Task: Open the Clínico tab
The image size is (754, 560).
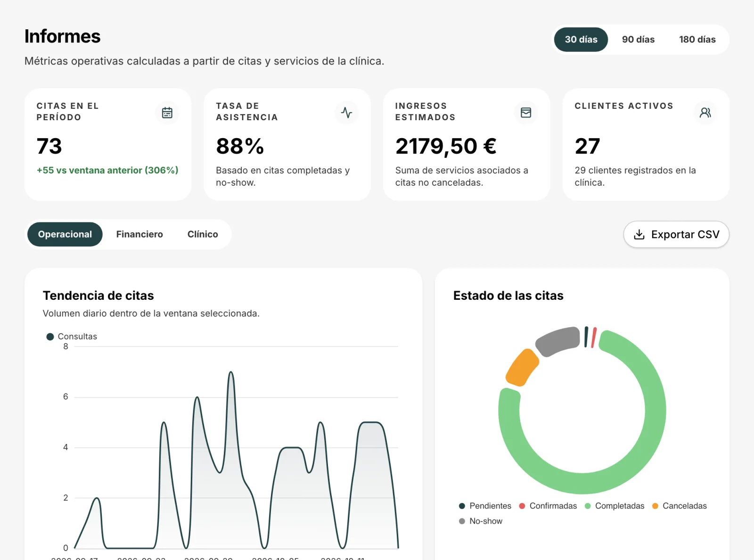Action: 203,234
